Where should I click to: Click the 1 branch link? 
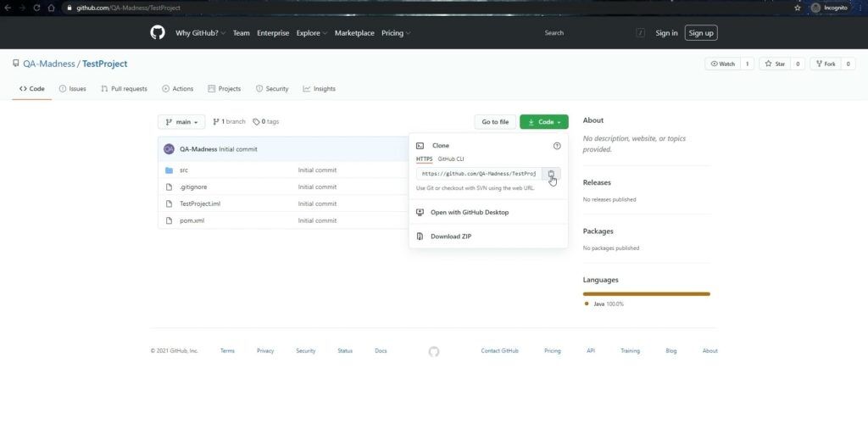point(229,122)
